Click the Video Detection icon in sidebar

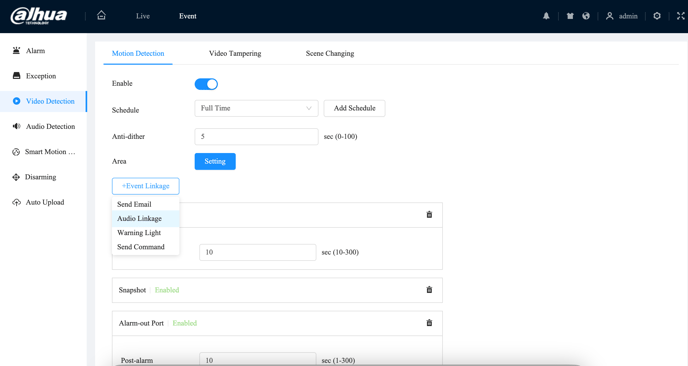[16, 101]
